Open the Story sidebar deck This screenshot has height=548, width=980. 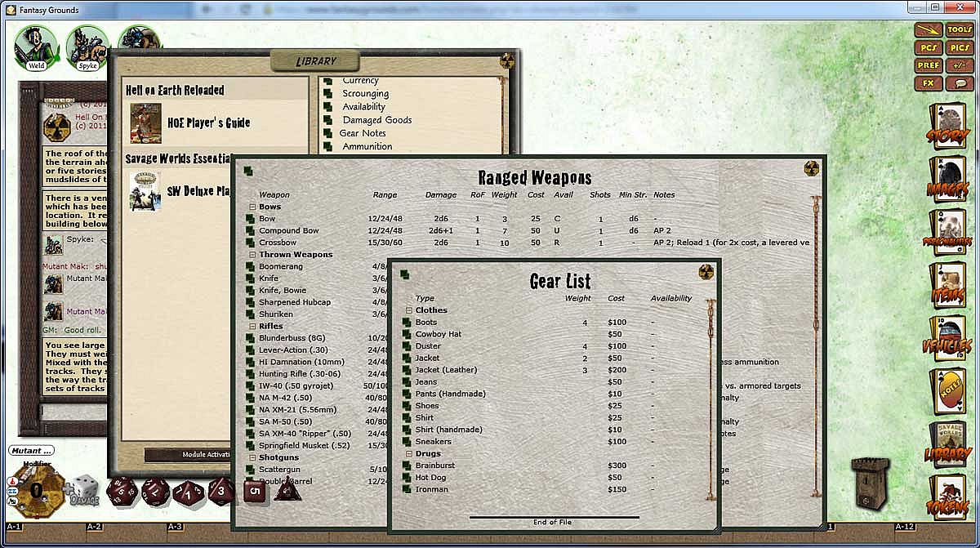pos(950,126)
